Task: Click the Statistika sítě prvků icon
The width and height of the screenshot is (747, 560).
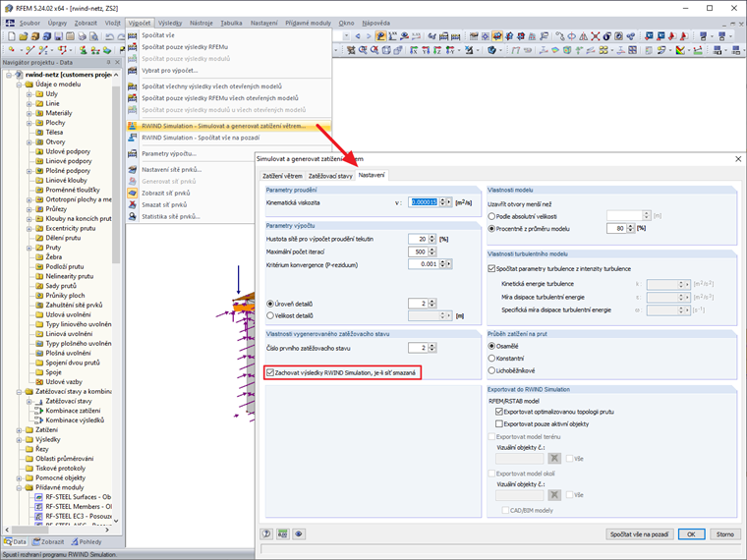Action: [133, 216]
